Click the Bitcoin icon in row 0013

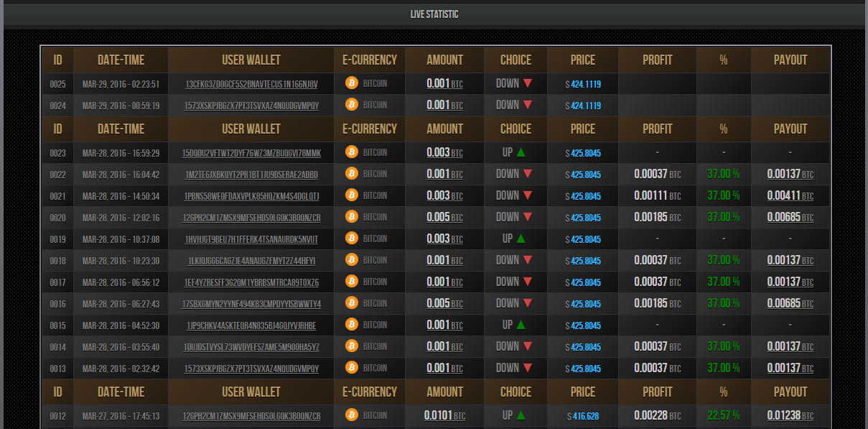[x=351, y=368]
